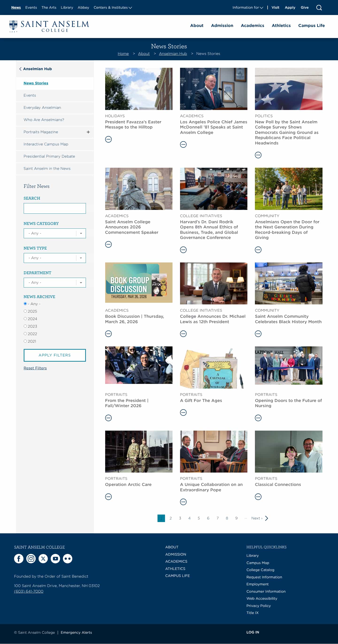
Task: Open the Athletics main menu
Action: coord(281,26)
